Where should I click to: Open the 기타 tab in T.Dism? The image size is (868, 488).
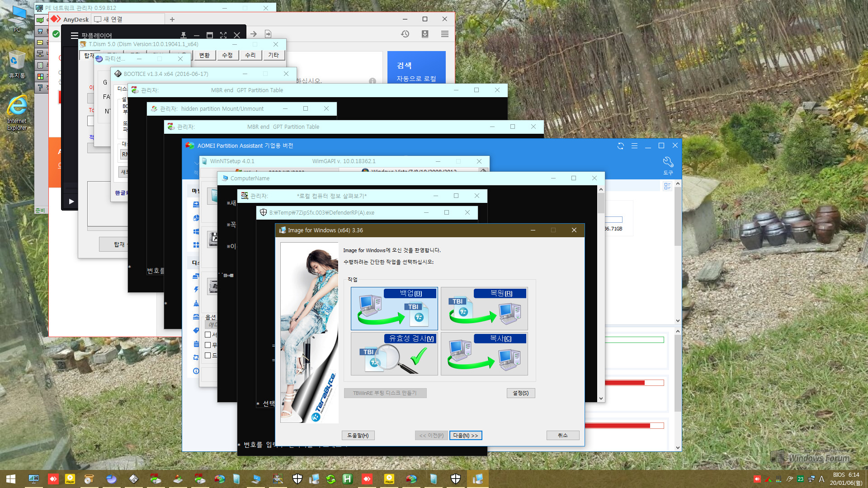pos(274,55)
